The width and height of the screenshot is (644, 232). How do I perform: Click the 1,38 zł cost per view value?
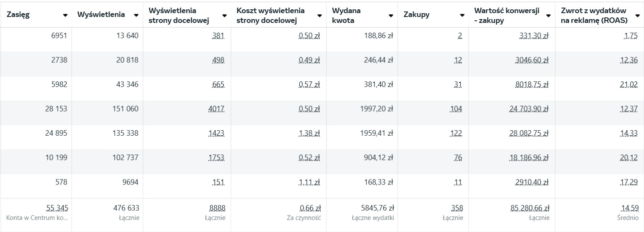click(309, 134)
